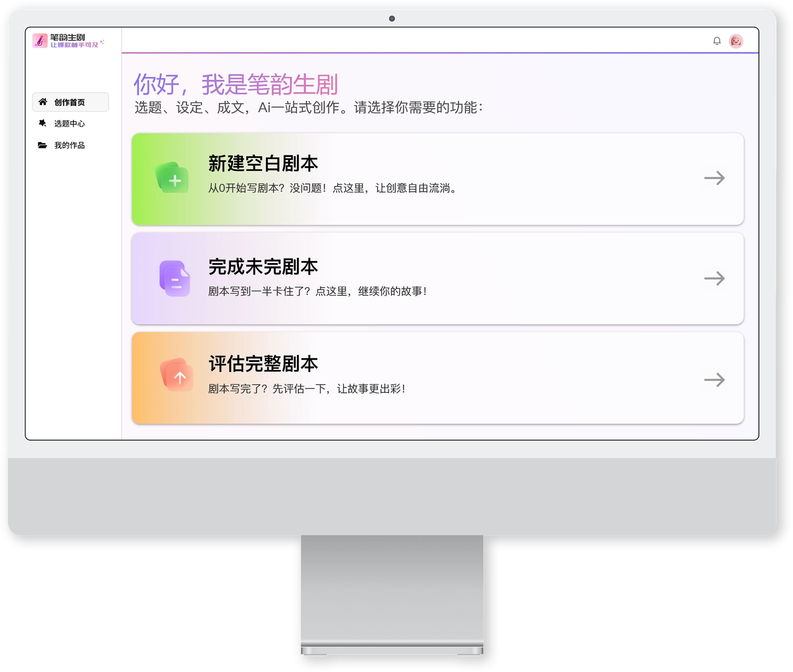
Task: Open the 评估完整剧本 card title
Action: 263,364
